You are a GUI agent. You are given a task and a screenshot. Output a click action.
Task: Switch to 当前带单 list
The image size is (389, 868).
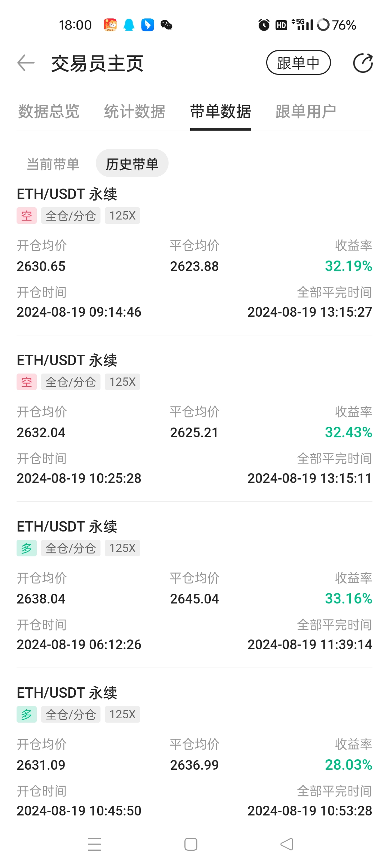(x=53, y=164)
